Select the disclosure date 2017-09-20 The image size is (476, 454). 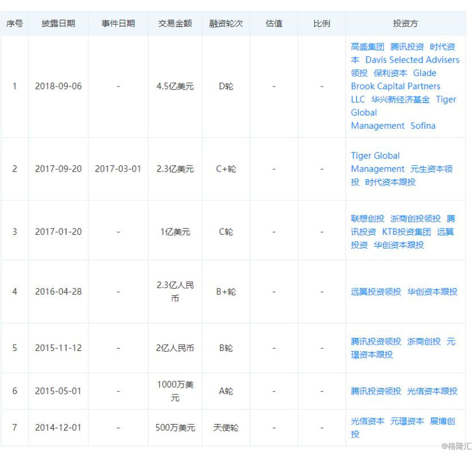tap(58, 169)
